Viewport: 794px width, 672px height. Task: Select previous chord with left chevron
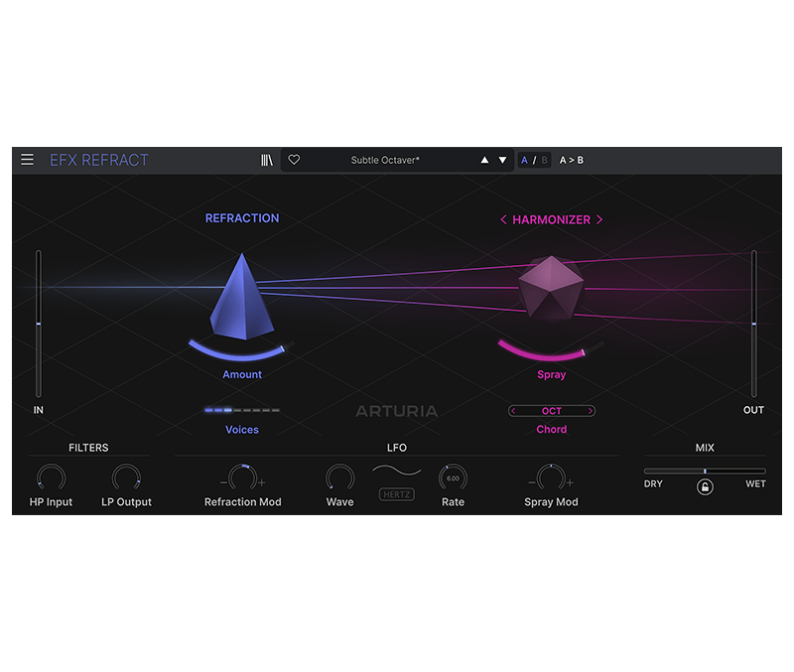pos(513,411)
